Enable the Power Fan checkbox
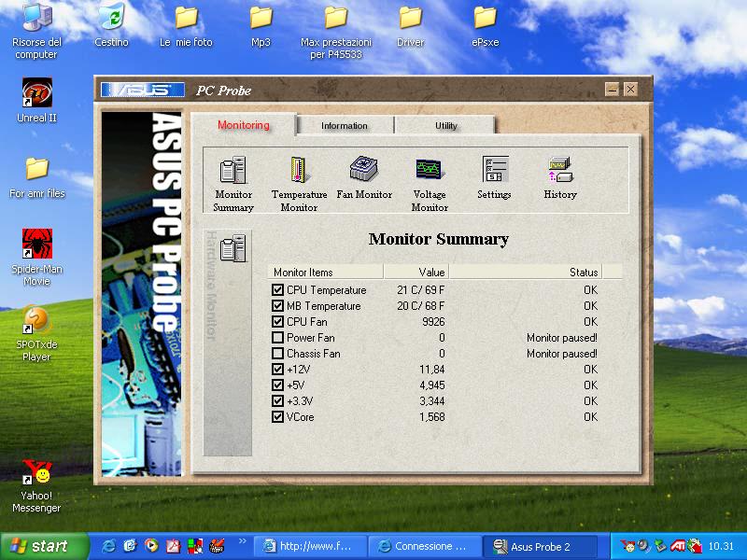The height and width of the screenshot is (560, 747). coord(277,337)
